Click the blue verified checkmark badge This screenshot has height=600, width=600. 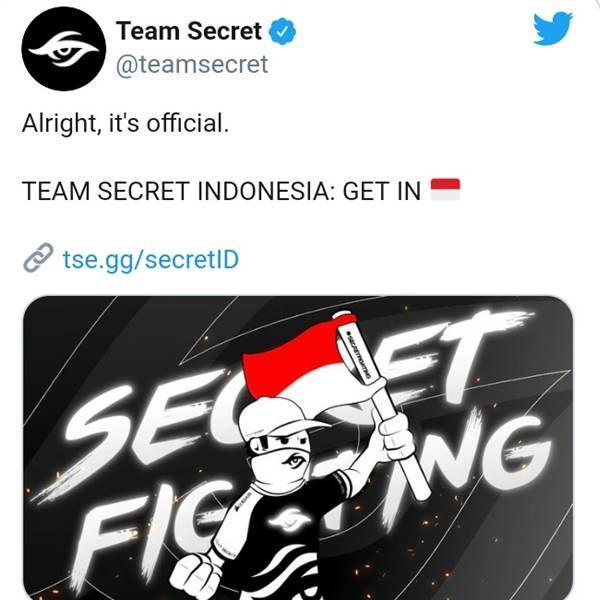(x=282, y=31)
